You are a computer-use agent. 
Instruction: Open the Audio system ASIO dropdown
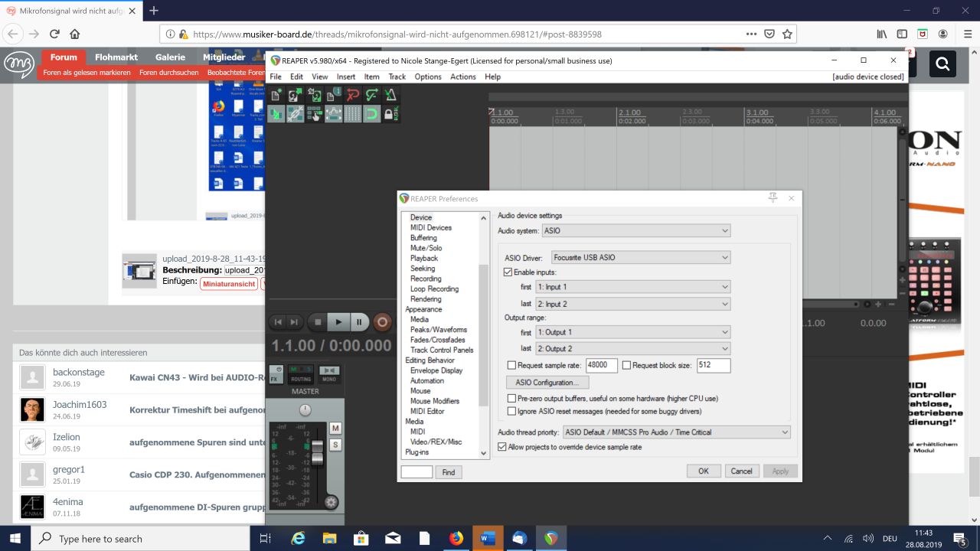pyautogui.click(x=636, y=230)
